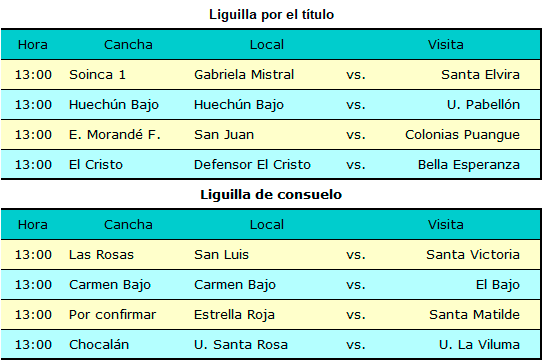The width and height of the screenshot is (542, 360).
Task: Select San Juan local team
Action: tap(224, 135)
